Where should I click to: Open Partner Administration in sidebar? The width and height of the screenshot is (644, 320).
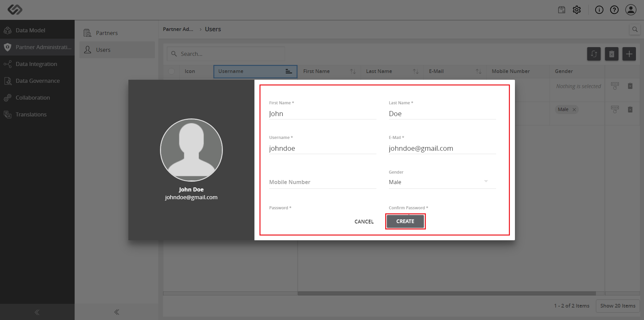[x=37, y=47]
